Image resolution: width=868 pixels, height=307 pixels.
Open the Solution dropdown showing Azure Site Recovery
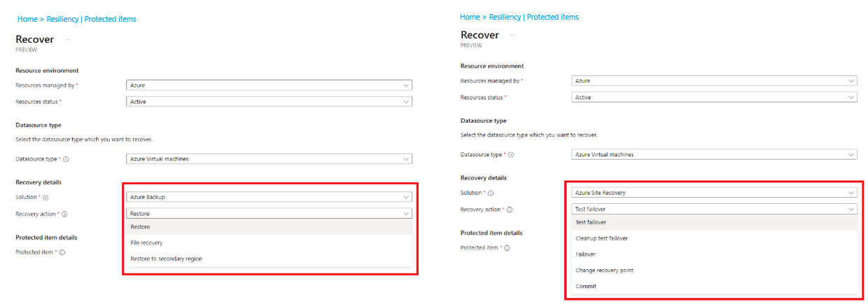click(x=714, y=192)
